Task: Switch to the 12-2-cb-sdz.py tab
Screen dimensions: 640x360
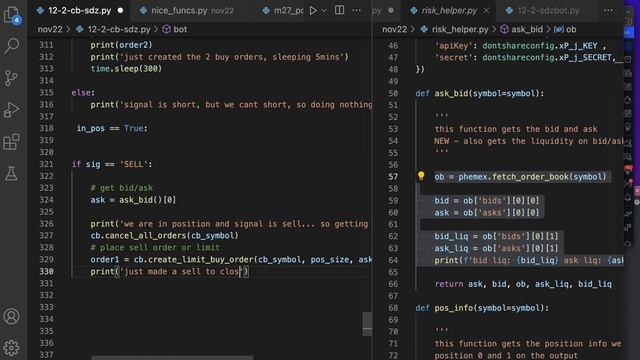Action: pyautogui.click(x=79, y=10)
